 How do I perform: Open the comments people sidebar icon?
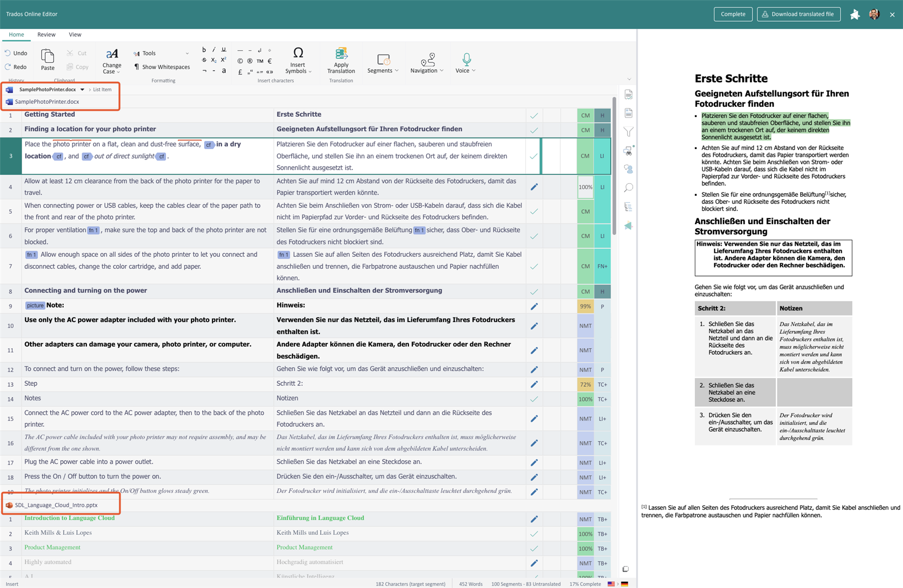pos(628,169)
